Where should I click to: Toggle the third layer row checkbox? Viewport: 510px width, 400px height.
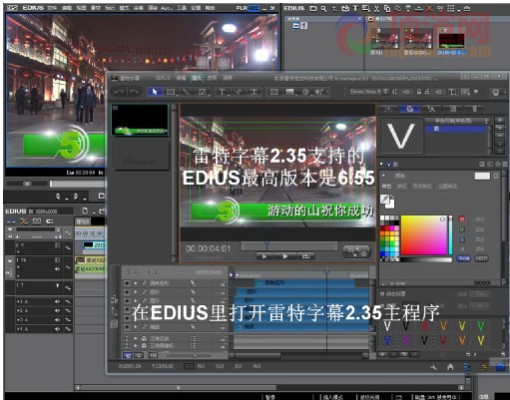pos(127,301)
